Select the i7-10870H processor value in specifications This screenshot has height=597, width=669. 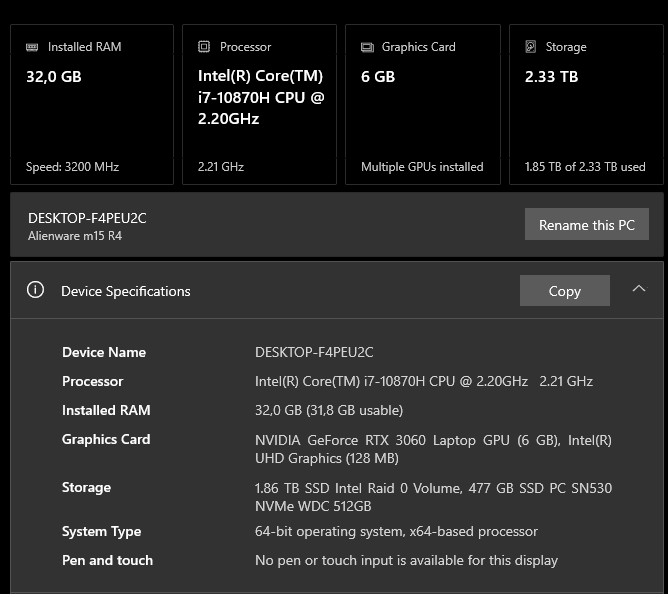424,381
